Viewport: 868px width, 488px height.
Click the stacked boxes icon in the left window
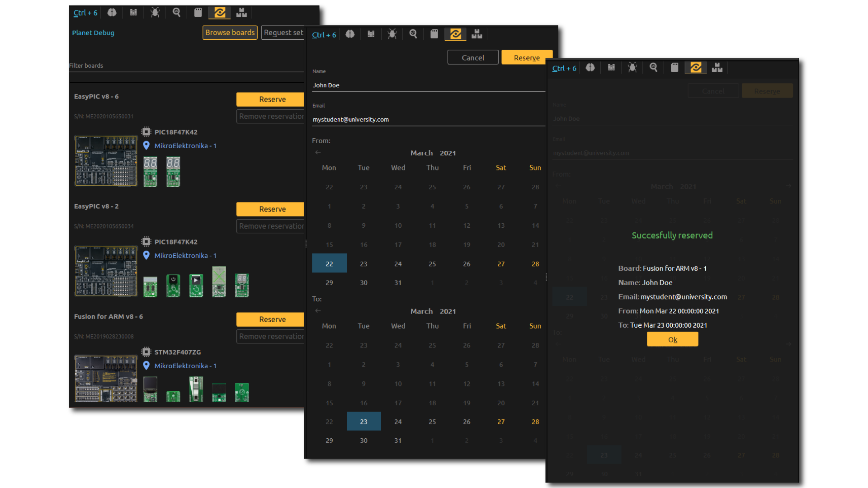[x=241, y=13]
